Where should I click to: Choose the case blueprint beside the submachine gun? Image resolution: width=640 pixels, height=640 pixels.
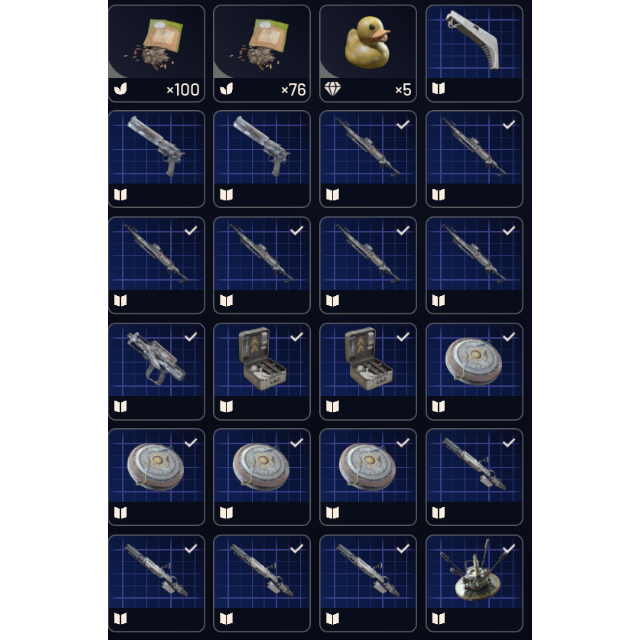click(x=262, y=371)
